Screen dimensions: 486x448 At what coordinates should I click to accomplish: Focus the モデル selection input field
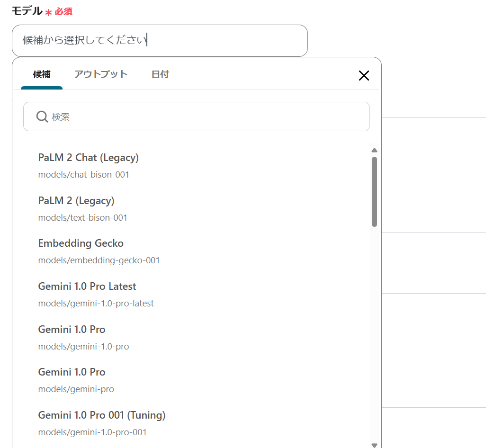(x=160, y=41)
